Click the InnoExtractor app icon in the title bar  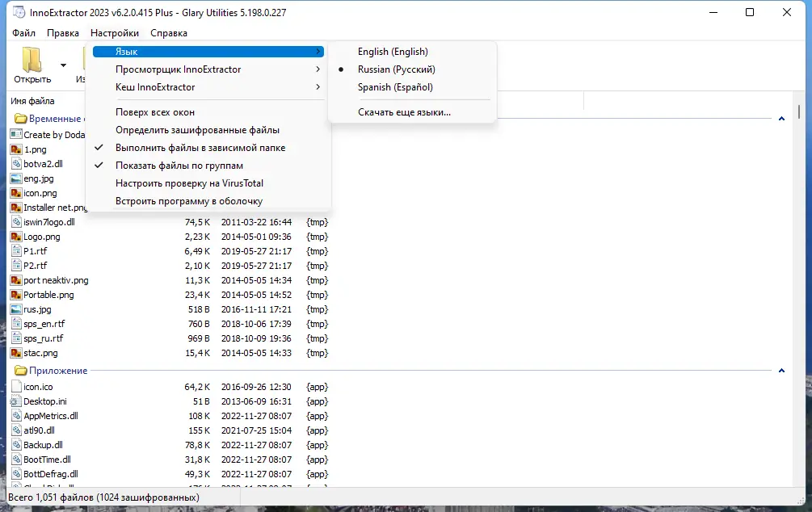pos(19,12)
